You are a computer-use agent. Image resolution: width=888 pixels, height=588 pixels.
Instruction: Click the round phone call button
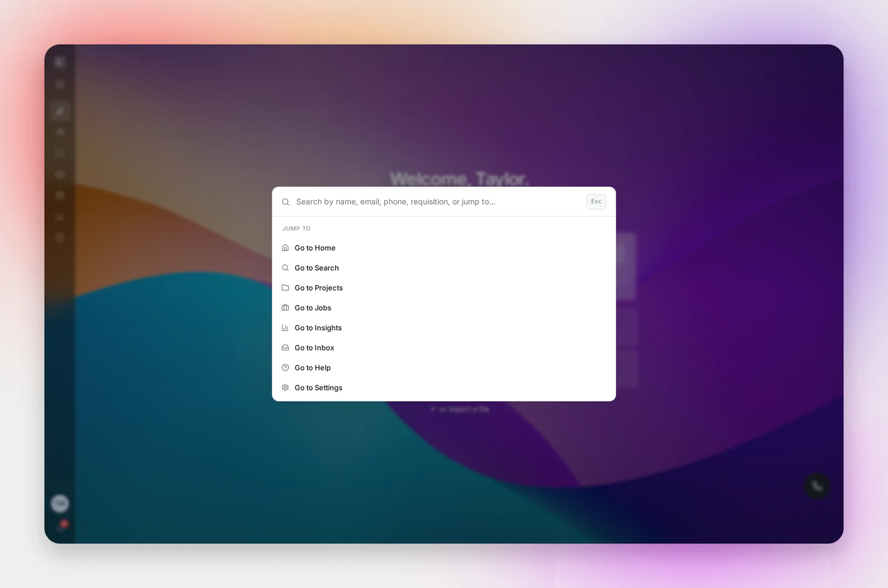coord(817,486)
